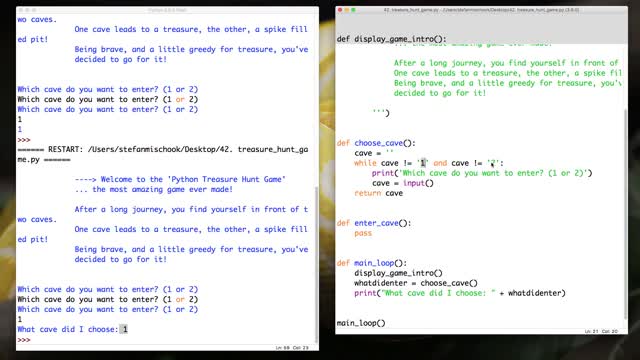Click the print('Which cave...') line in editor

[482, 173]
